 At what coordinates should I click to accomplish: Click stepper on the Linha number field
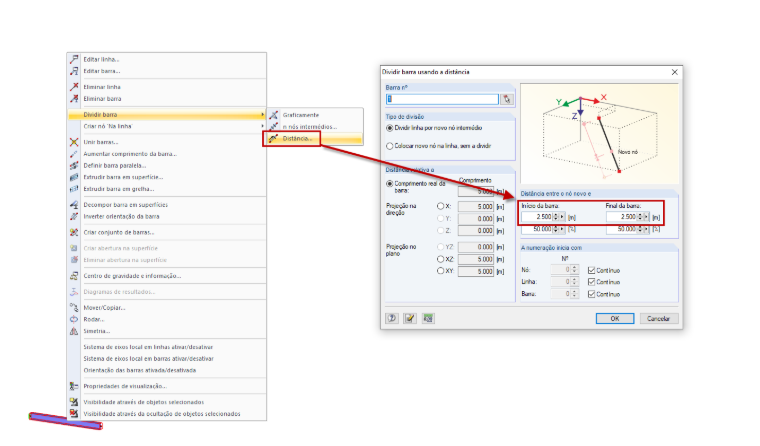pos(575,281)
